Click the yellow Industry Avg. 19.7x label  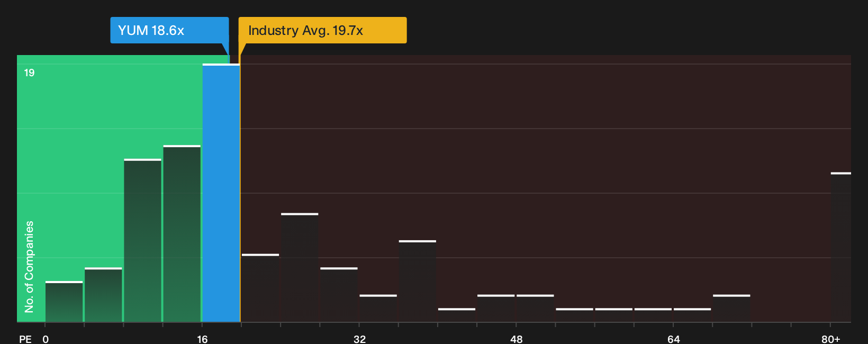322,30
